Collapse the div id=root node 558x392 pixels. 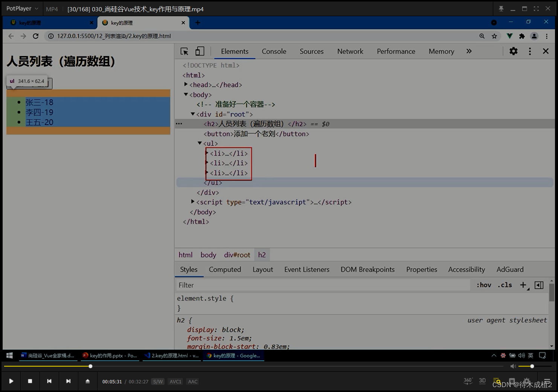pos(193,114)
